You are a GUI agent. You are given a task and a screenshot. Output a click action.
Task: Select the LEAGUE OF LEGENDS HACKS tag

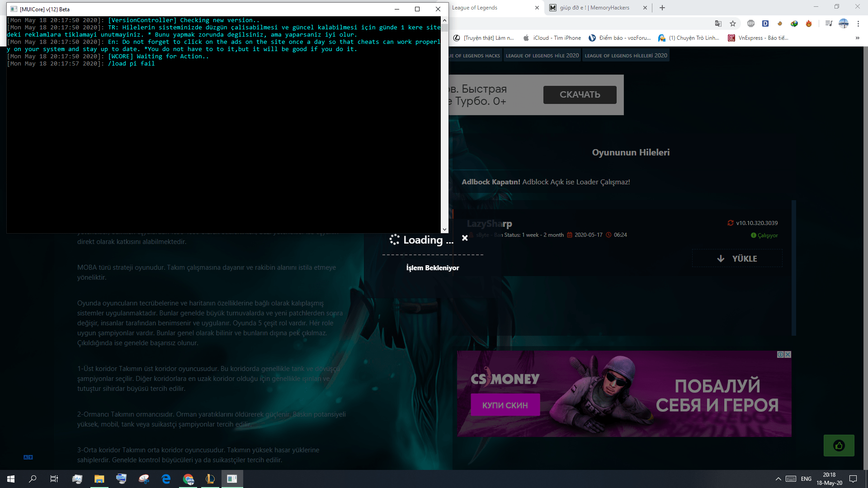475,56
